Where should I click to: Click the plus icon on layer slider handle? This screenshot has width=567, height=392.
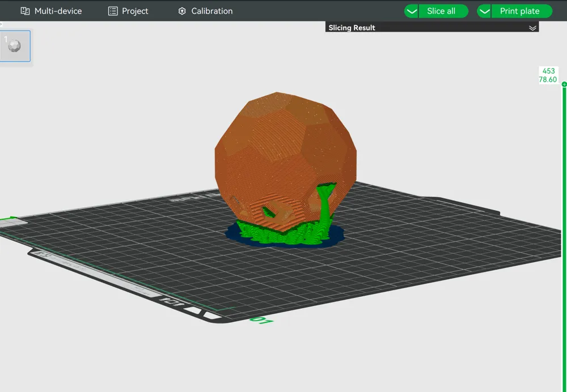[564, 84]
